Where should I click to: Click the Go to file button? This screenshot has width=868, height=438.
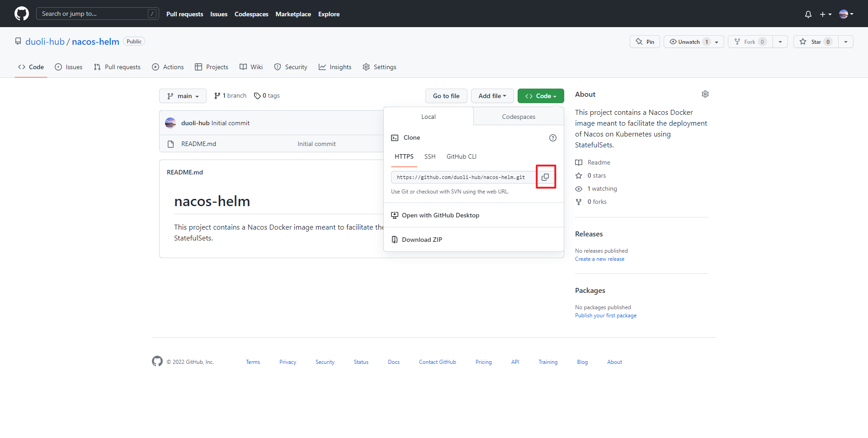(446, 96)
